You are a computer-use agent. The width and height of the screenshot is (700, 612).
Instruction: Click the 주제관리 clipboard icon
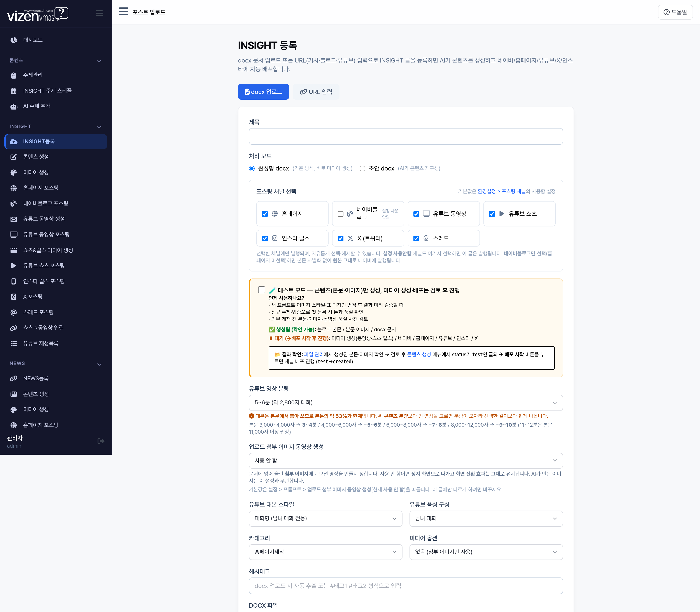[14, 75]
